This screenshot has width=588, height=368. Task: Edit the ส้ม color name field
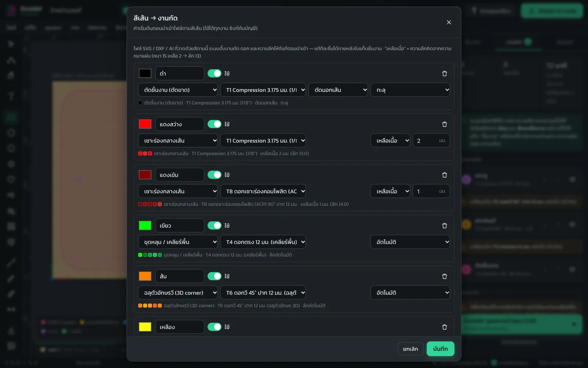tap(180, 276)
